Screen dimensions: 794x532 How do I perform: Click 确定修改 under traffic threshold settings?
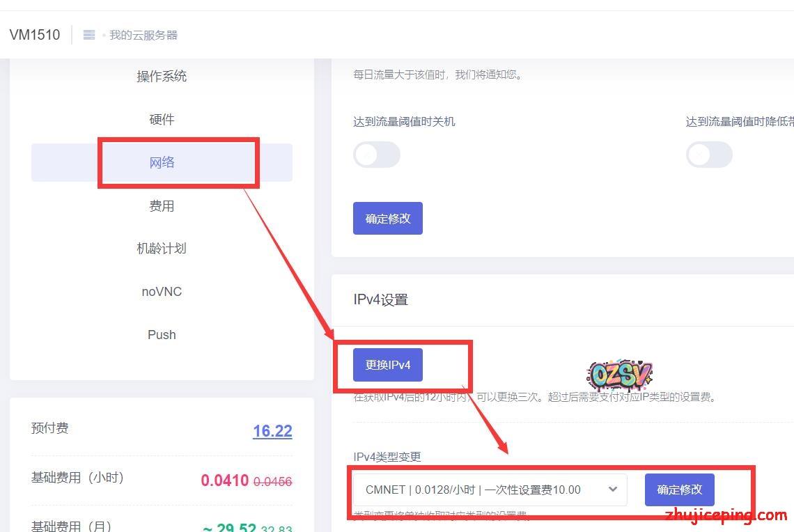(387, 219)
